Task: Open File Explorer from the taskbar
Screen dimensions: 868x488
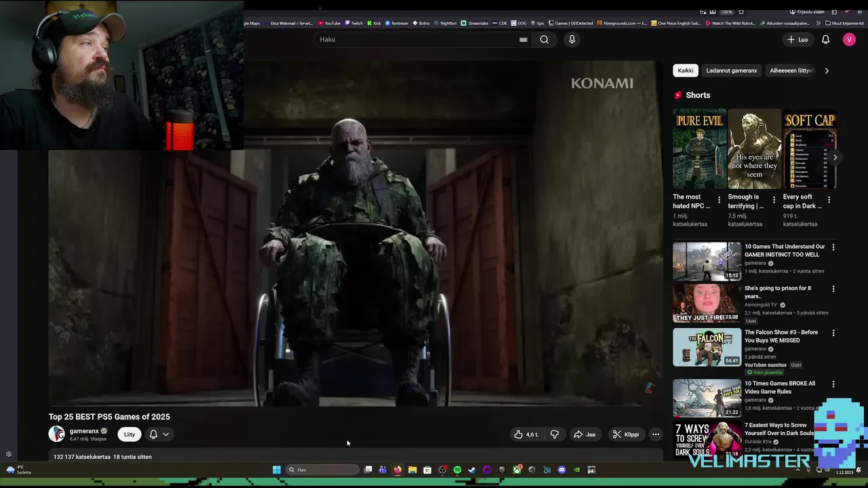Action: (x=412, y=470)
